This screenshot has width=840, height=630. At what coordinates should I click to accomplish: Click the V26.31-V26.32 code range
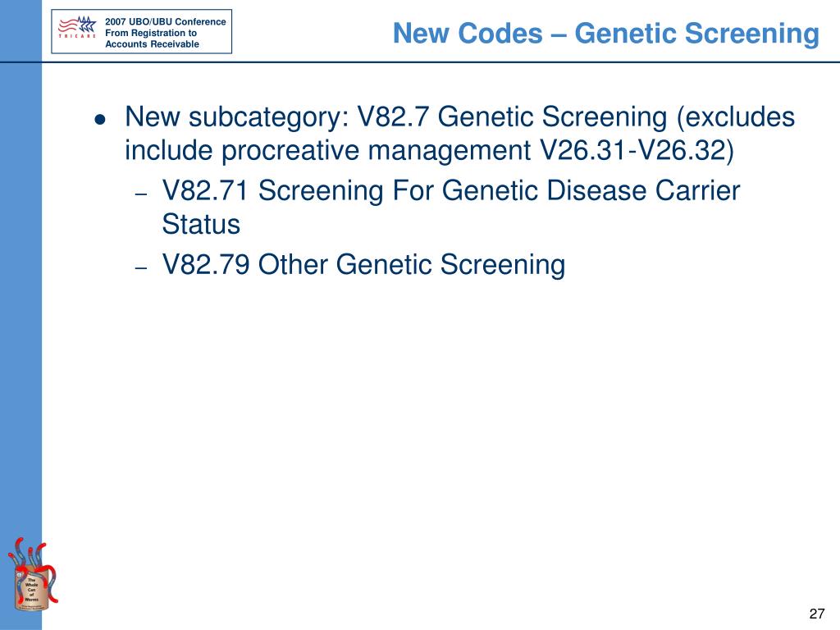pyautogui.click(x=637, y=150)
